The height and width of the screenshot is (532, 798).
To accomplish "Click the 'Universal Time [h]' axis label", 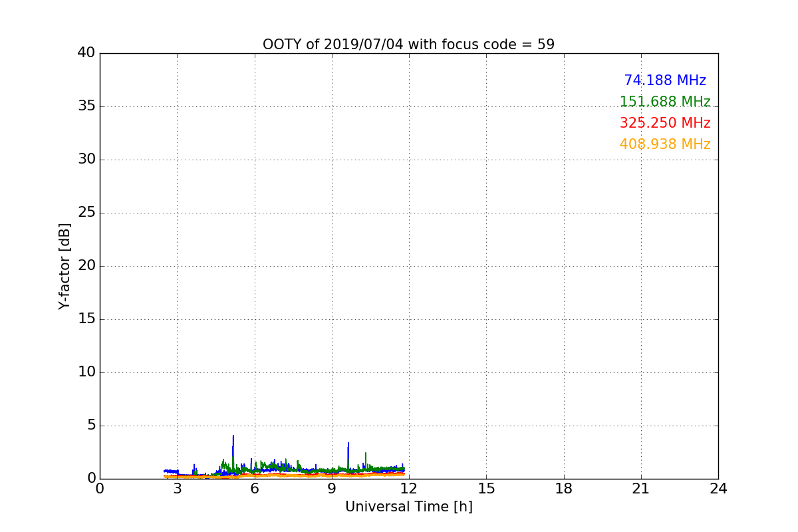I will (408, 507).
